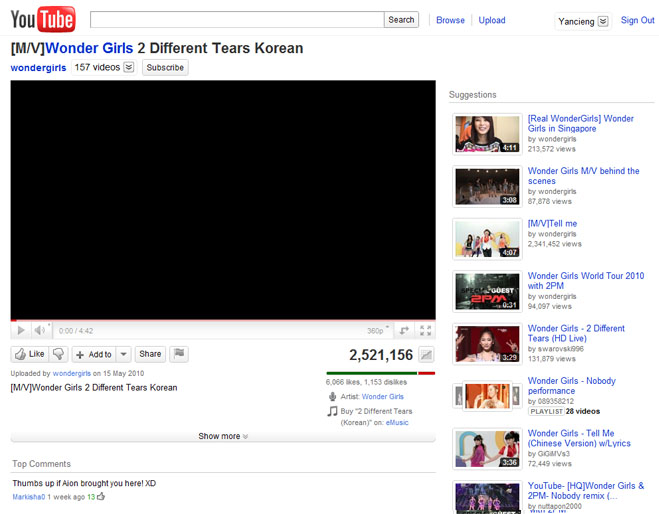Open the 2 Different Tears HD Live thumbnail
Viewport: 659px width, 514px height.
point(487,344)
